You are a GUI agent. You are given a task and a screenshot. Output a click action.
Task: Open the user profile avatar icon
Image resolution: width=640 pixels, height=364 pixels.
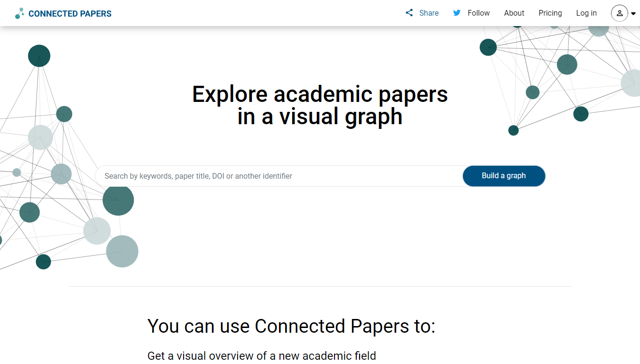tap(619, 13)
